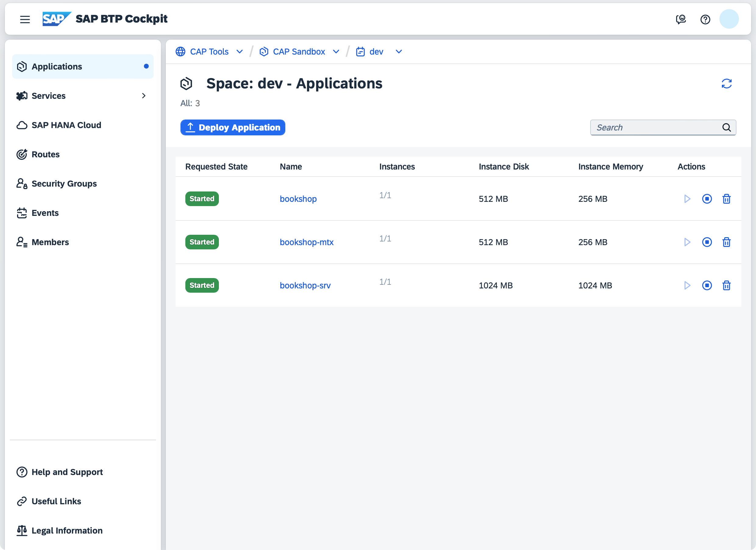The image size is (756, 550).
Task: Click the SAP logo
Action: (x=57, y=19)
